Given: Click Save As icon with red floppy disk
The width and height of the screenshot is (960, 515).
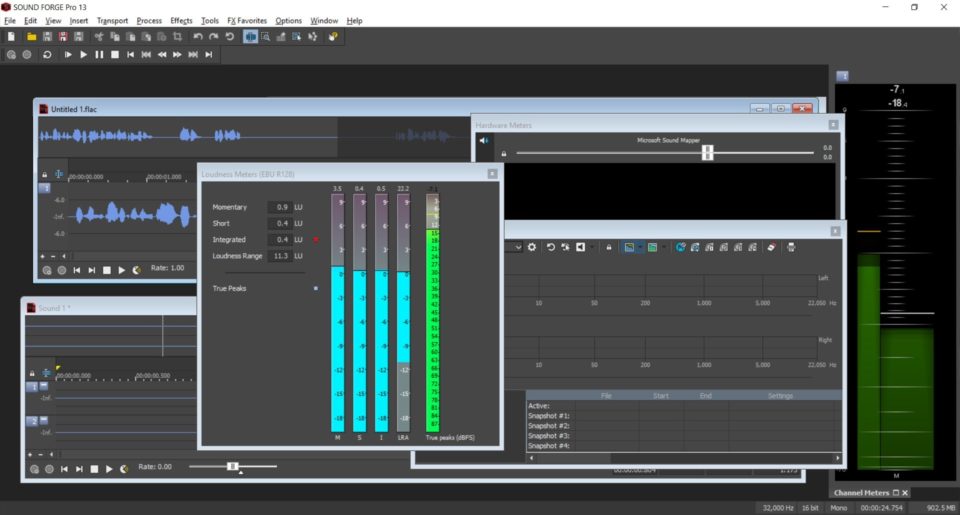Looking at the screenshot, I should tap(62, 37).
